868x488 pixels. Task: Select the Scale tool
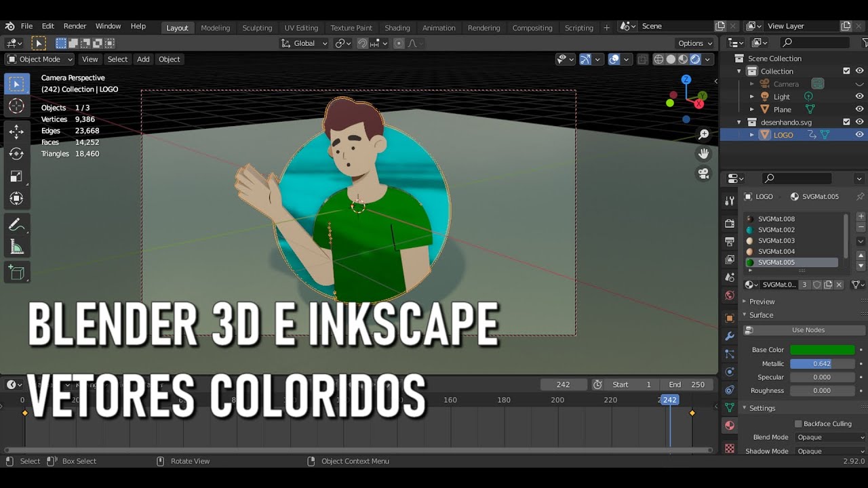[x=16, y=176]
